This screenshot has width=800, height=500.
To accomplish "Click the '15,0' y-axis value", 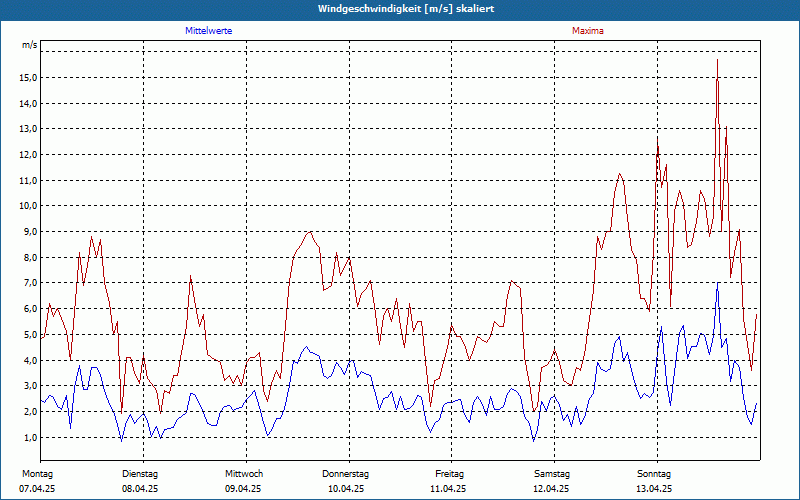I will click(x=27, y=78).
